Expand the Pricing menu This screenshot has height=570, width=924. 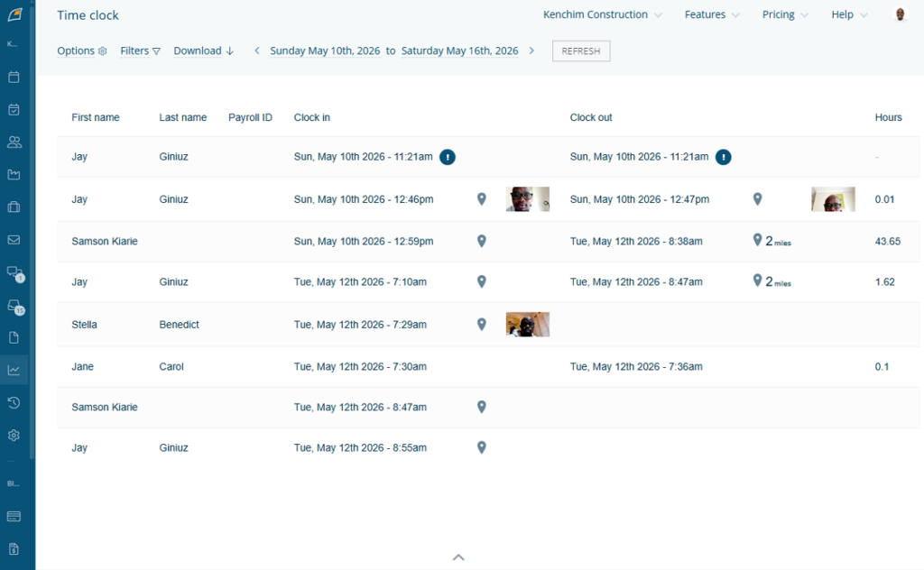click(x=785, y=14)
